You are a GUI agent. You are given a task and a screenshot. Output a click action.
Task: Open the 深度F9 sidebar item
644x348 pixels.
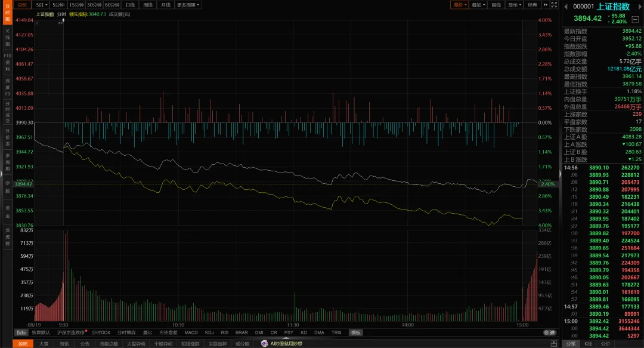point(7,87)
